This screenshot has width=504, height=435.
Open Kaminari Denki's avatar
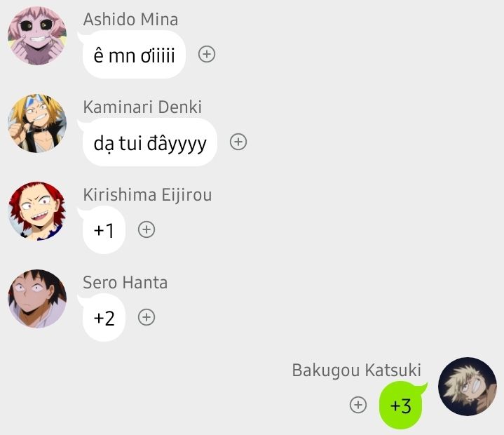tap(37, 123)
